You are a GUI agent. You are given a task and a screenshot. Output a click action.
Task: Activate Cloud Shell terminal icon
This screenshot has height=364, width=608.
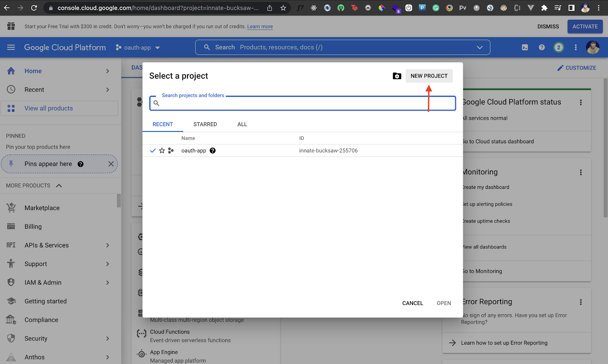[x=525, y=47]
